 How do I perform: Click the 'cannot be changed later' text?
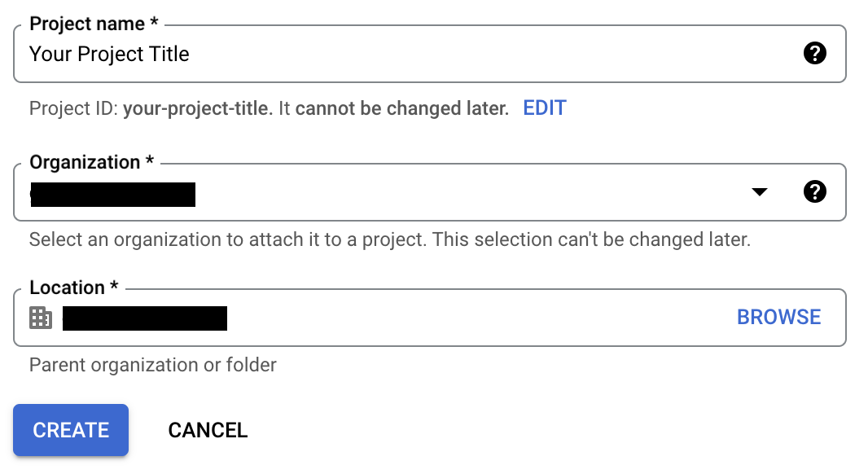(x=401, y=108)
